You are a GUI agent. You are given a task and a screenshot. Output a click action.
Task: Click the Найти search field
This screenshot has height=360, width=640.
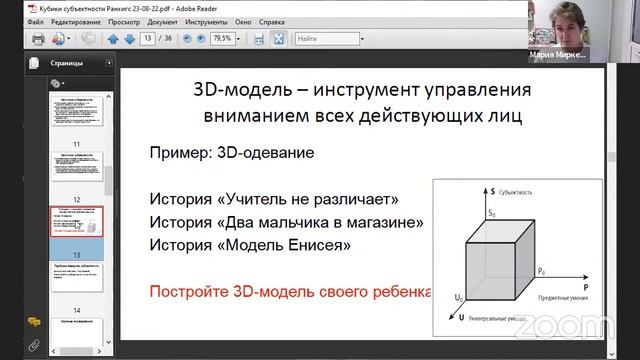327,39
